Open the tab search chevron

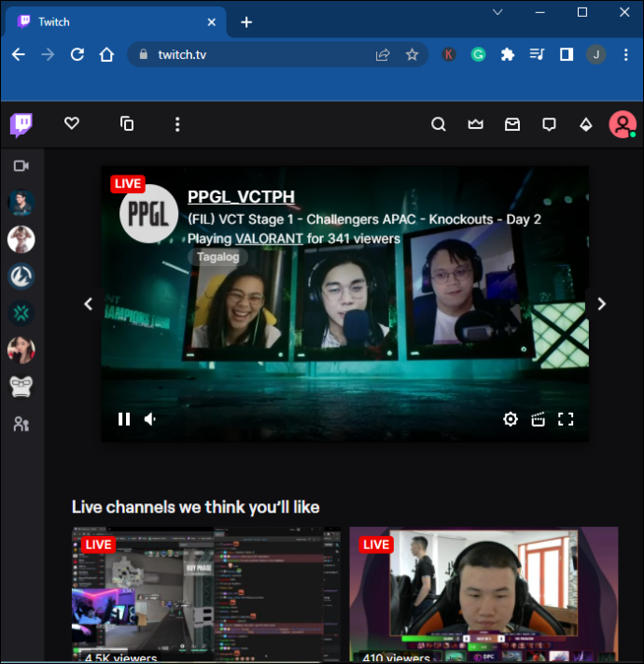point(497,12)
